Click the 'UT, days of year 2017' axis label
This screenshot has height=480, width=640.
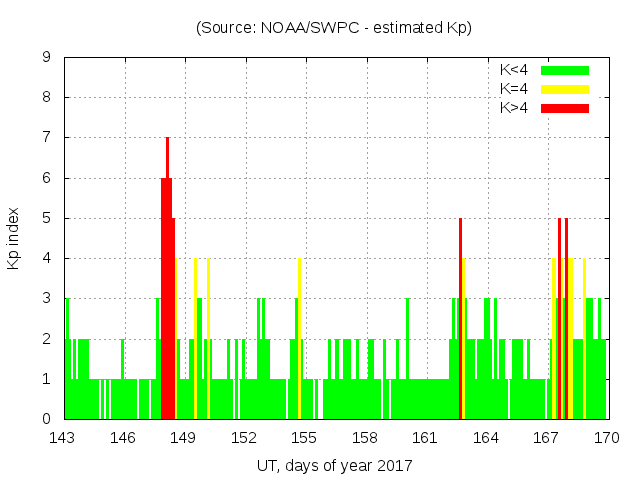click(x=334, y=465)
